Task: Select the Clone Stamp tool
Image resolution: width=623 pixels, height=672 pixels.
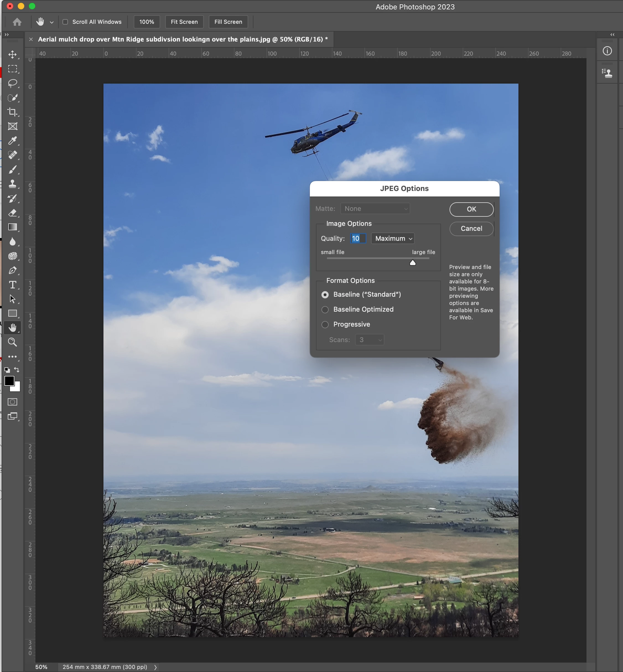Action: tap(12, 183)
